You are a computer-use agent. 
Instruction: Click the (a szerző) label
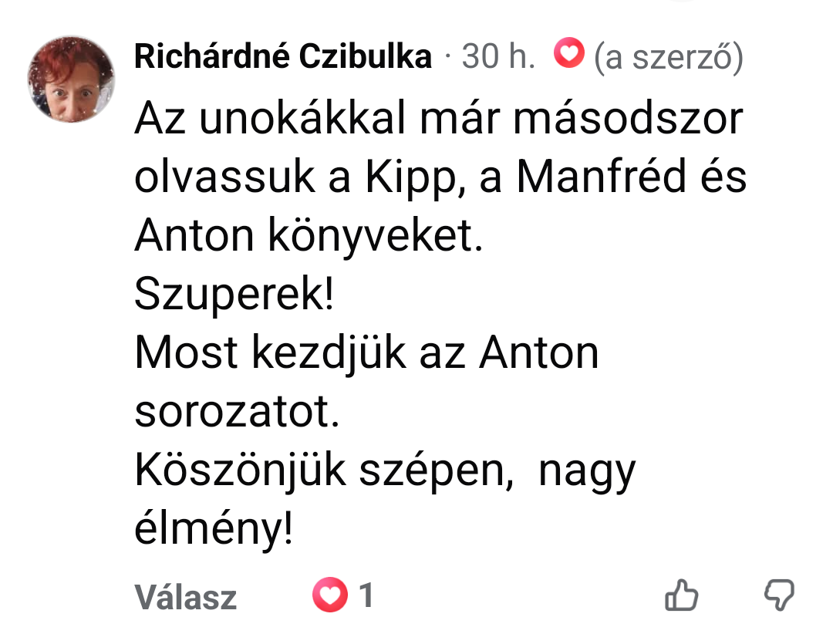point(668,57)
